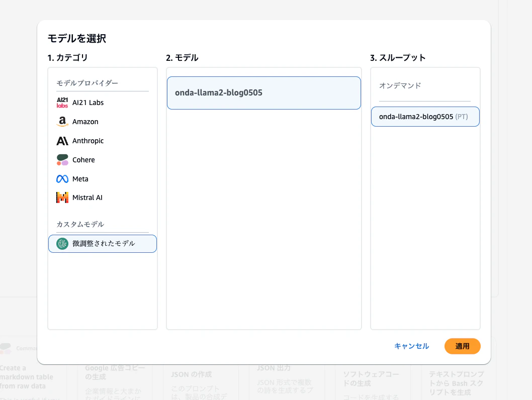
Task: Click the モデルを選択 dialog title
Action: click(x=77, y=38)
